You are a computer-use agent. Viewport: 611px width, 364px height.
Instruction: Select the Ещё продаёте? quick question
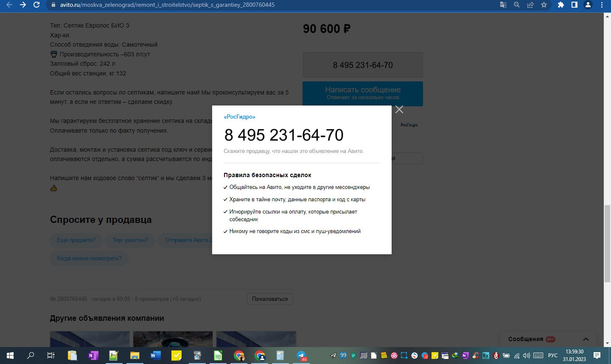tap(76, 240)
